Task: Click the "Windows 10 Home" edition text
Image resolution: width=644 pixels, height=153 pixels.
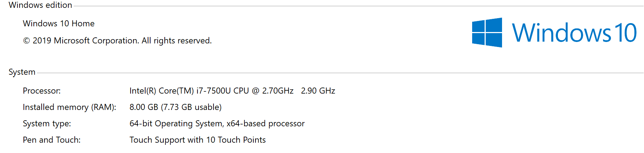Action: pyautogui.click(x=59, y=23)
